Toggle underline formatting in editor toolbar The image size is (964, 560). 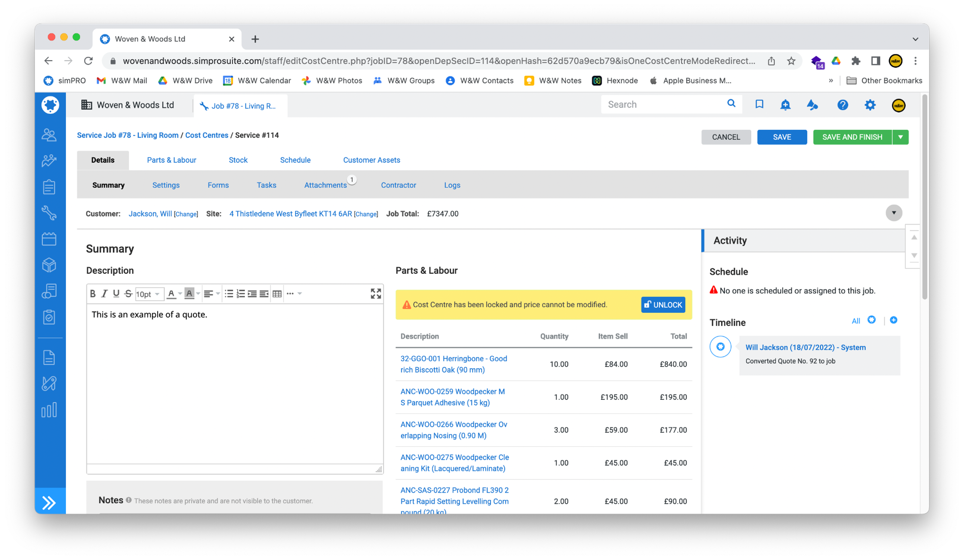click(116, 293)
